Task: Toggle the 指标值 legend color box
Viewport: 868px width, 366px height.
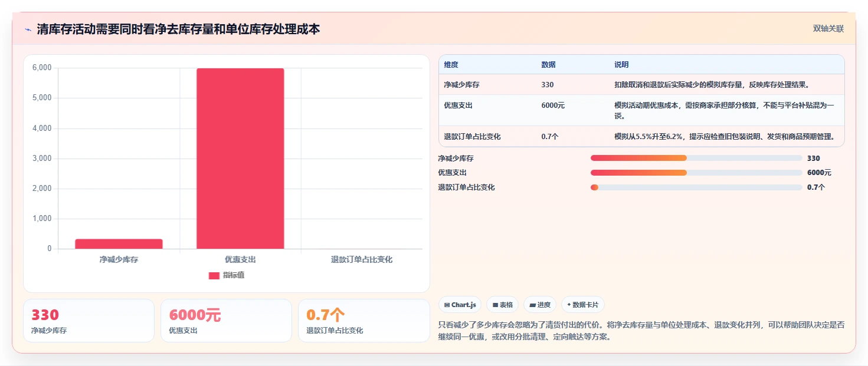Action: click(x=214, y=275)
